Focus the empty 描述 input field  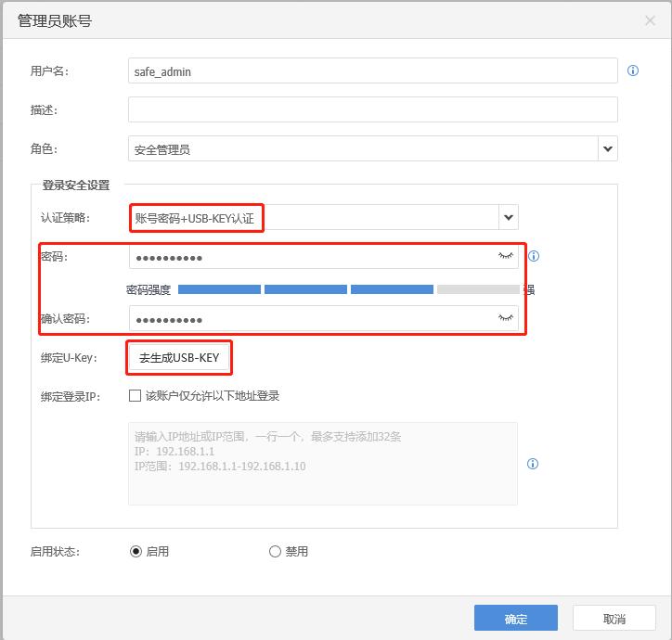[371, 109]
